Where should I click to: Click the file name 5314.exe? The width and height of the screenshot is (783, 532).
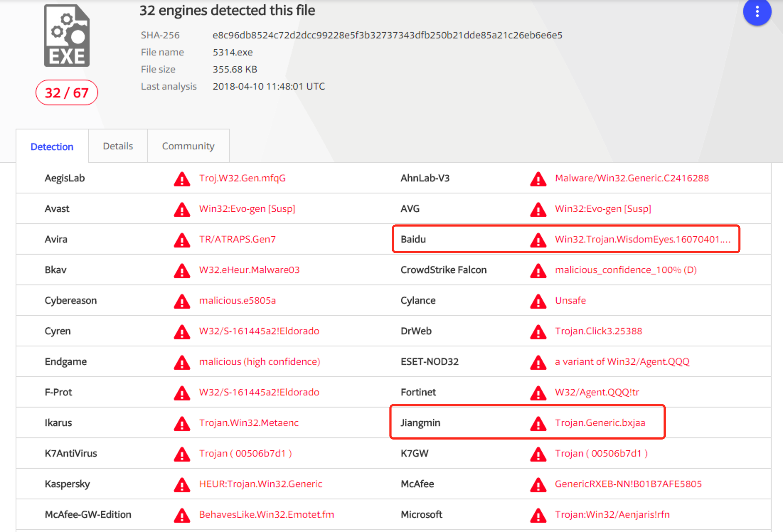click(x=233, y=52)
